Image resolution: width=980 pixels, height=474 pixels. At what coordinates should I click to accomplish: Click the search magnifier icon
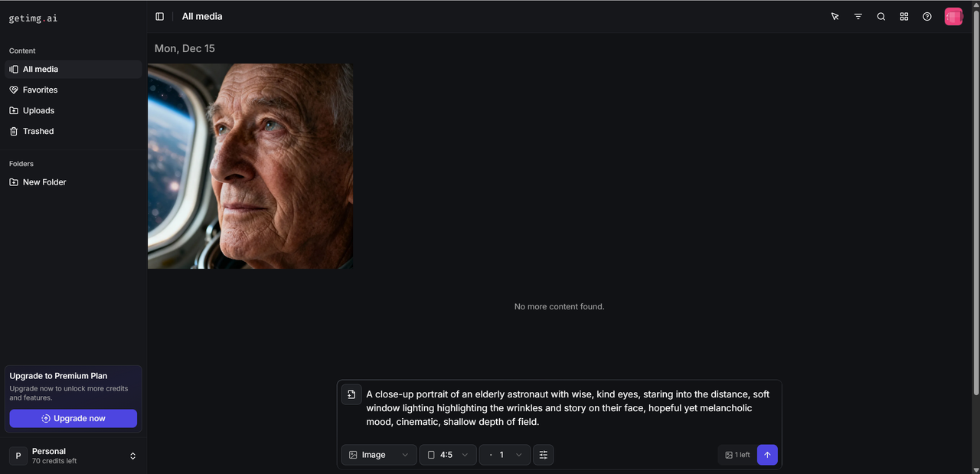tap(880, 16)
